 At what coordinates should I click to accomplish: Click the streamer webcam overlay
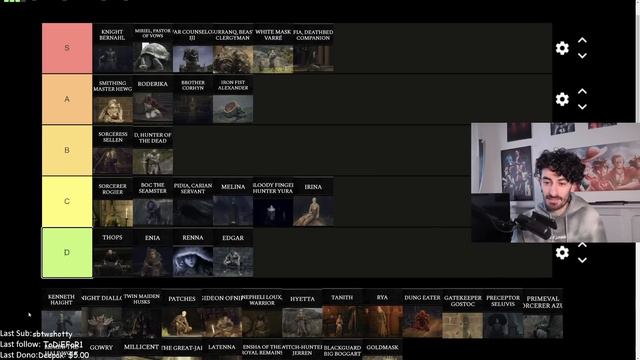pos(556,182)
